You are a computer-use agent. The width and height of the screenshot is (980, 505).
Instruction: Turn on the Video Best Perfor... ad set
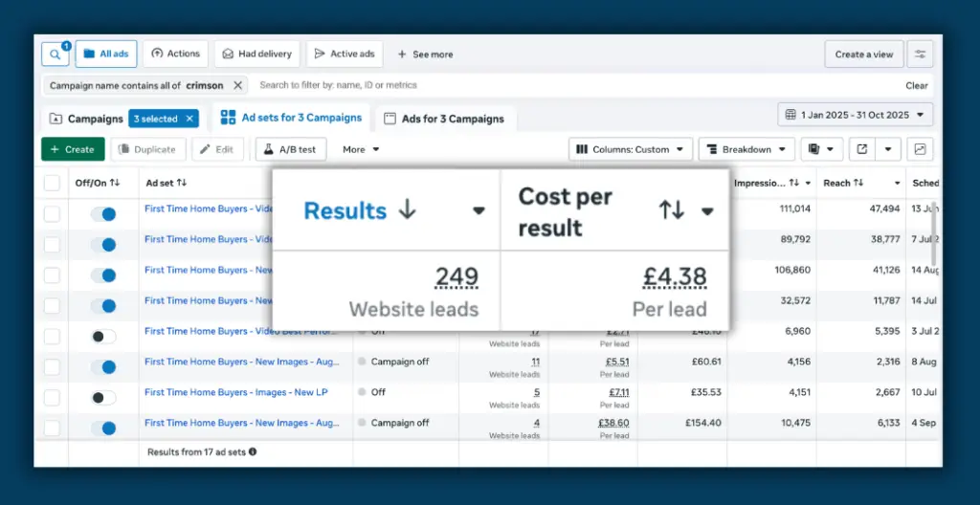click(x=103, y=337)
